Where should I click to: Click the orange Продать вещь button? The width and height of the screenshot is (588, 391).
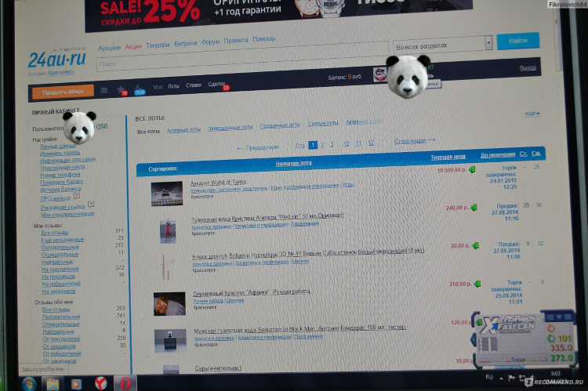pyautogui.click(x=63, y=92)
